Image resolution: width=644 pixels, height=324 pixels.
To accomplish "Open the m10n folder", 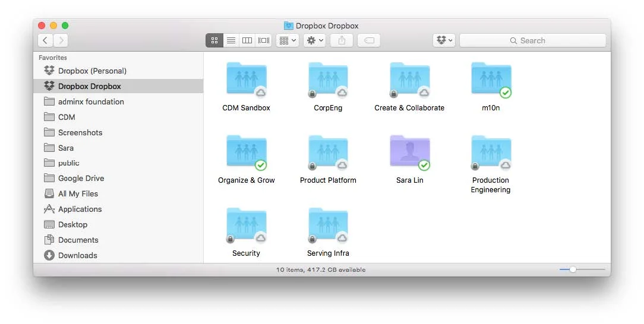I will [491, 80].
